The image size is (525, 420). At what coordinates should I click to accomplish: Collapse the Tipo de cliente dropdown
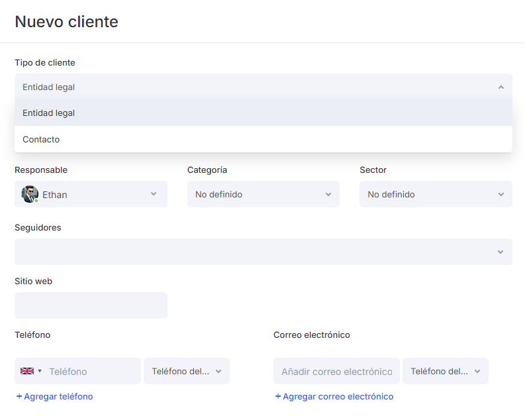point(263,87)
